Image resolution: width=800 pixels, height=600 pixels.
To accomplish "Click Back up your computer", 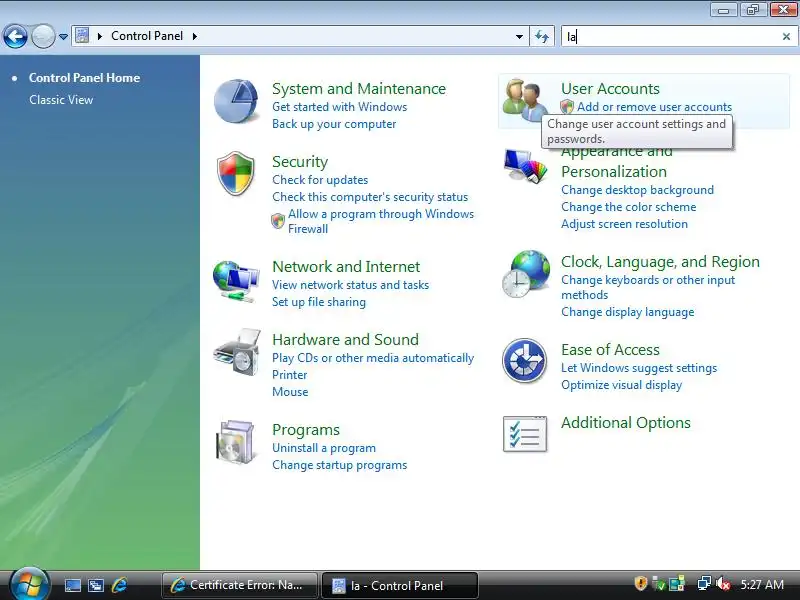I will point(334,124).
